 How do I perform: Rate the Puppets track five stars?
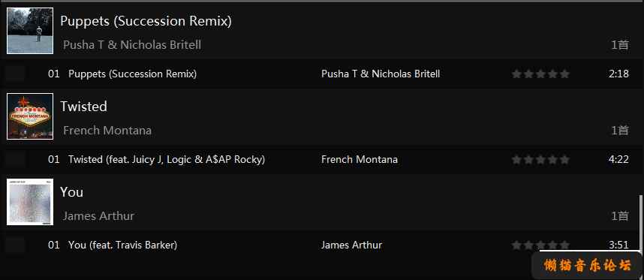(x=565, y=74)
